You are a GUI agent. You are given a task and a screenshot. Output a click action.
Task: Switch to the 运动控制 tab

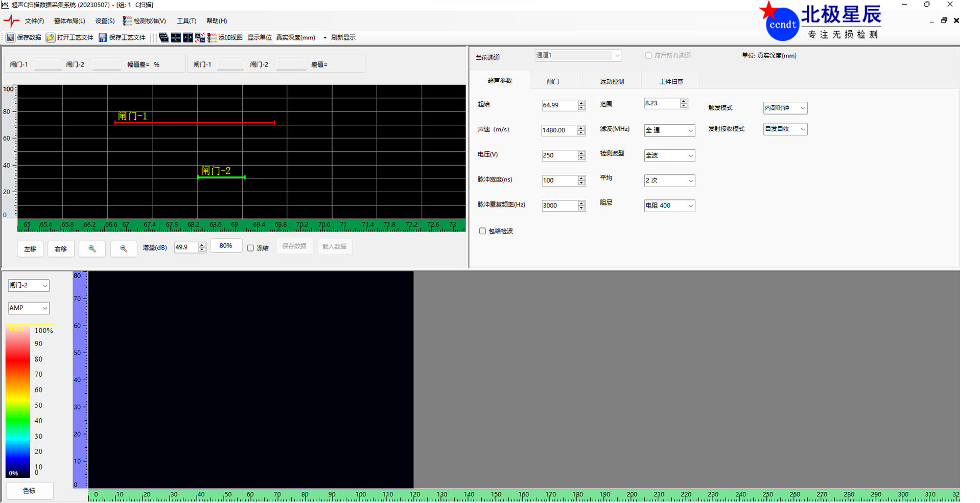click(612, 81)
